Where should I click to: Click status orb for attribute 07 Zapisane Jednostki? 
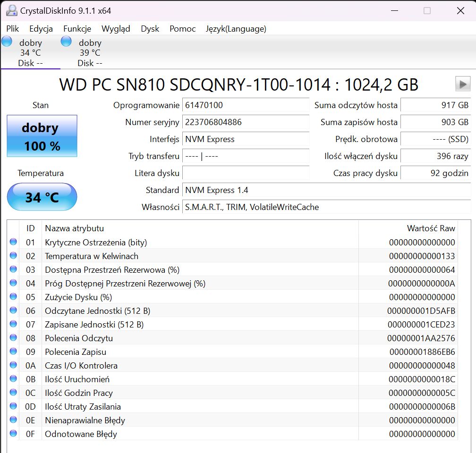pos(13,324)
